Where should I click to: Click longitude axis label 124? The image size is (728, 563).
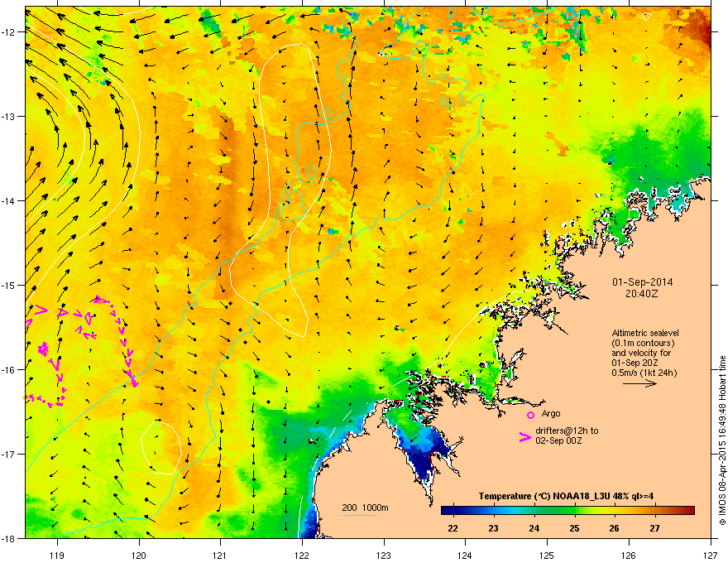pos(465,555)
